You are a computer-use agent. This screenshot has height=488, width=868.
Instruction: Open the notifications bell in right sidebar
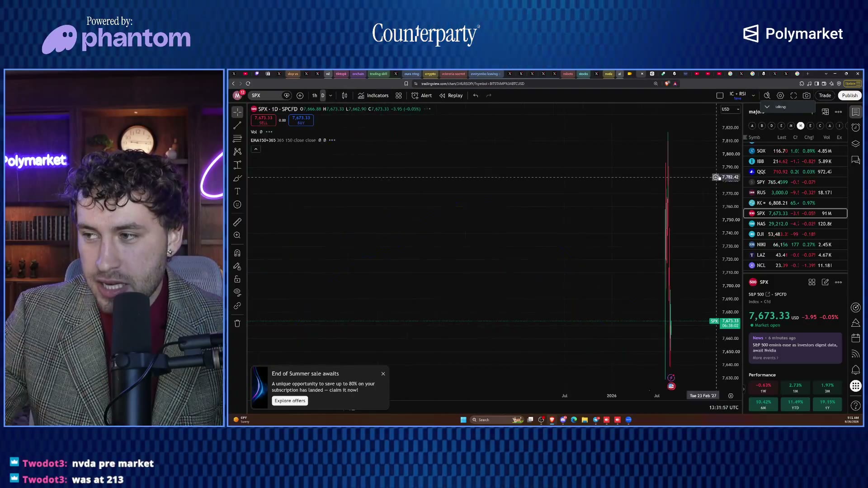pyautogui.click(x=855, y=370)
